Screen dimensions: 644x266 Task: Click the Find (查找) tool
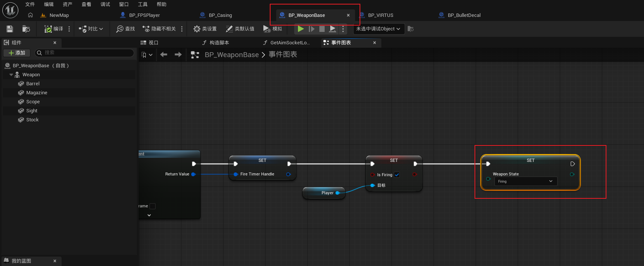[x=125, y=29]
